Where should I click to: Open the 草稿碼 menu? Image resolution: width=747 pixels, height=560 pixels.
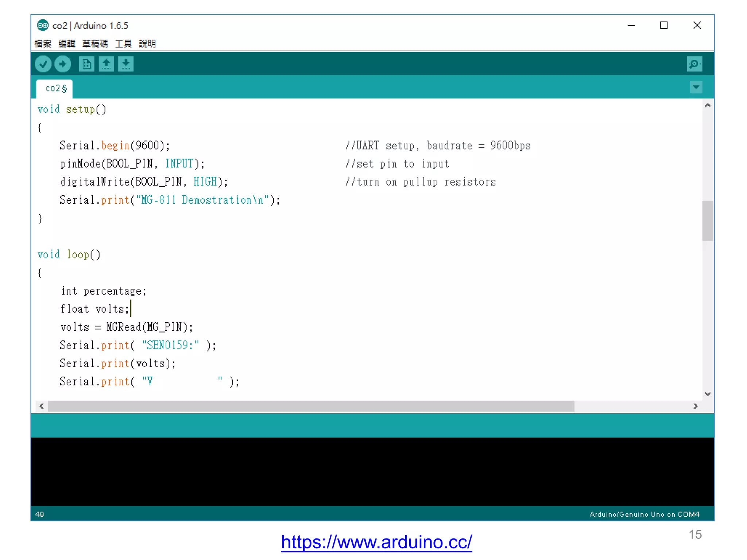[95, 44]
